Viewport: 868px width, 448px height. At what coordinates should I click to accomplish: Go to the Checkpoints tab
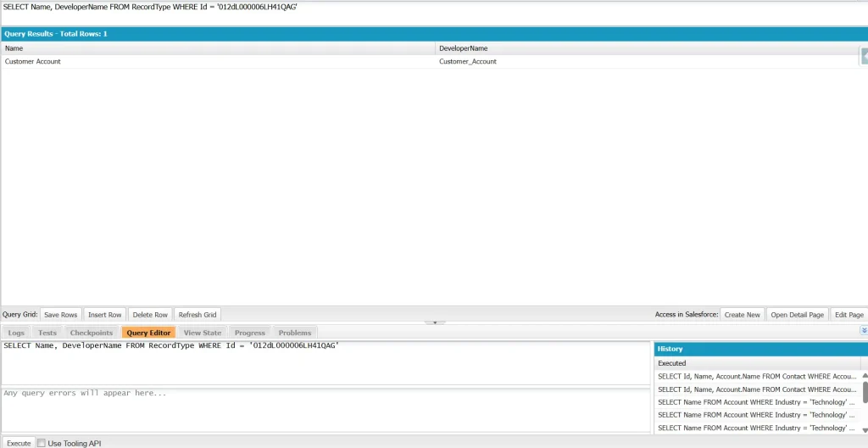[92, 333]
